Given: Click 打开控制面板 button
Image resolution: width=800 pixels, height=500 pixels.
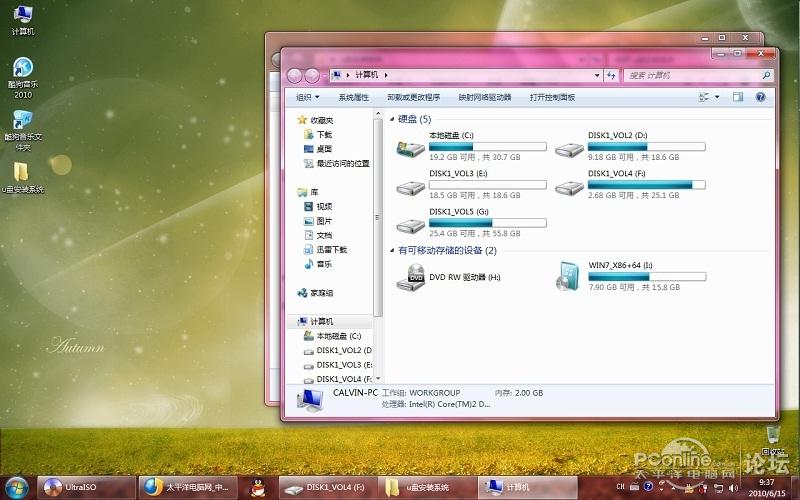Looking at the screenshot, I should pyautogui.click(x=552, y=97).
